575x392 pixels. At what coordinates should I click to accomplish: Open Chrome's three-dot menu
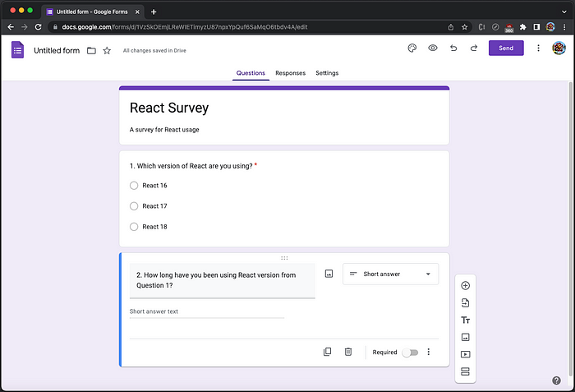click(564, 27)
